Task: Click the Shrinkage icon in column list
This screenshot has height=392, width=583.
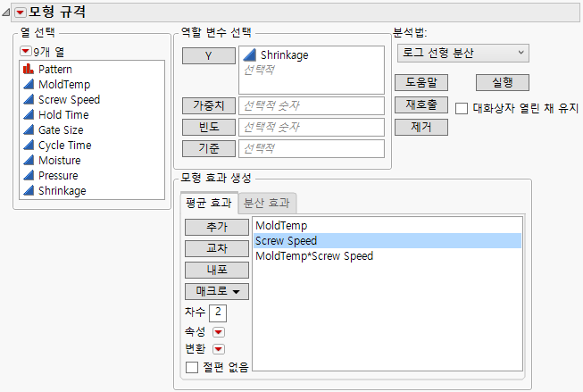Action: (x=29, y=191)
